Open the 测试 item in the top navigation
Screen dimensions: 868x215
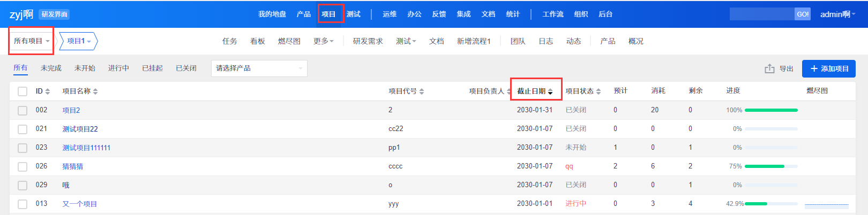point(354,14)
